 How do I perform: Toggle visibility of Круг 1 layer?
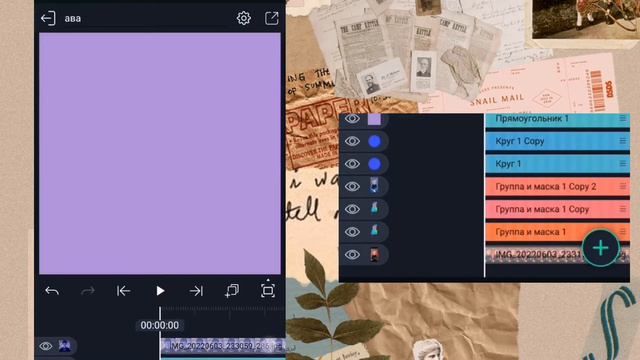[x=352, y=164]
